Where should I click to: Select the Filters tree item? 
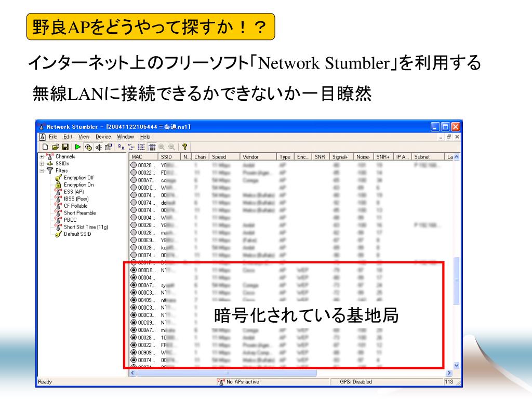[x=61, y=170]
